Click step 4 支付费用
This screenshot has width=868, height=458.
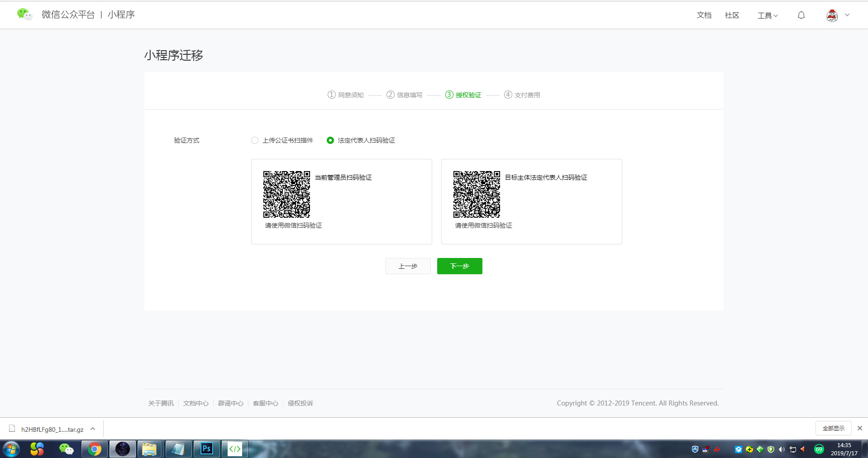click(x=522, y=95)
